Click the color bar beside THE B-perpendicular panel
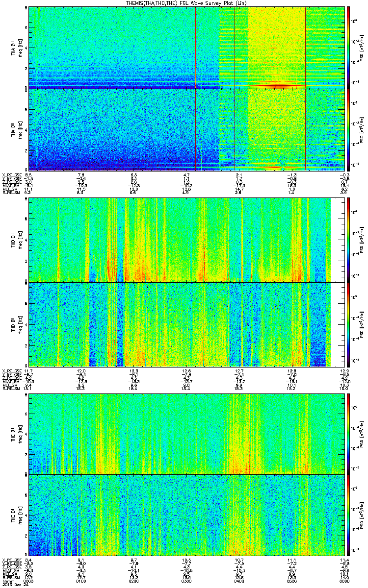 click(x=349, y=433)
